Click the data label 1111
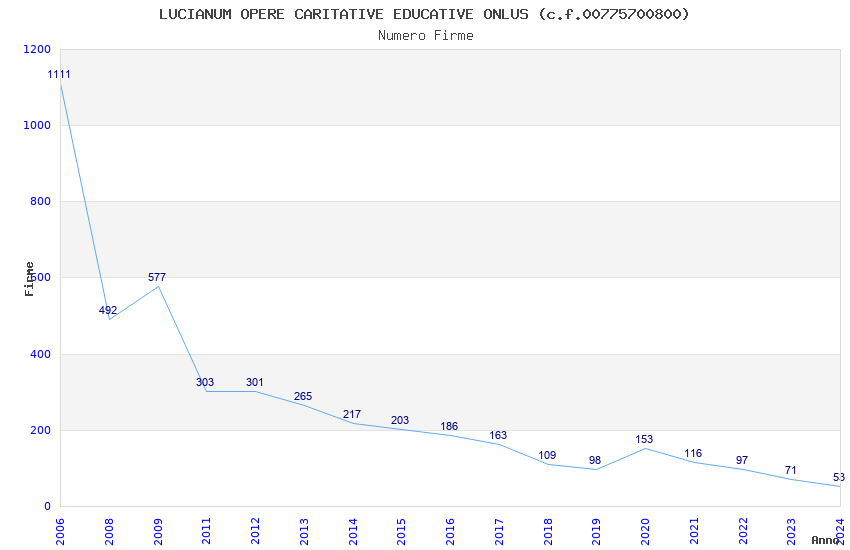This screenshot has height=550, width=850. coord(59,74)
